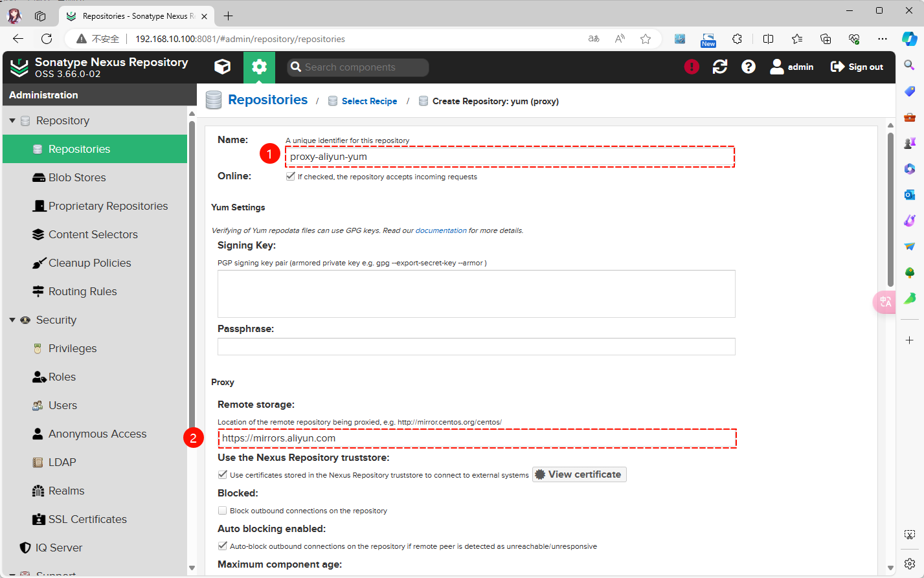The height and width of the screenshot is (578, 924).
Task: Open the Browse cube icon in header
Action: click(x=222, y=67)
